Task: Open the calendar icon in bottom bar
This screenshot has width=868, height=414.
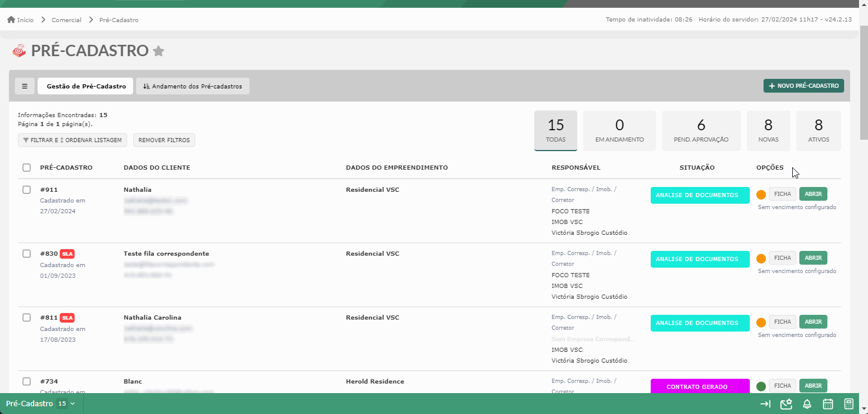Action: 828,404
